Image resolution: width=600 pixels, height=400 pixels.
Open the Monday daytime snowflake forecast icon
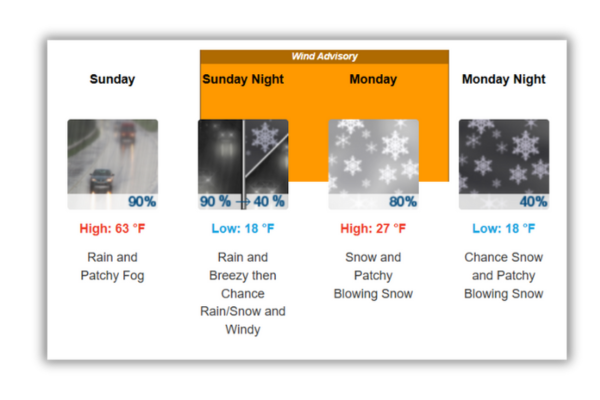[x=373, y=155]
